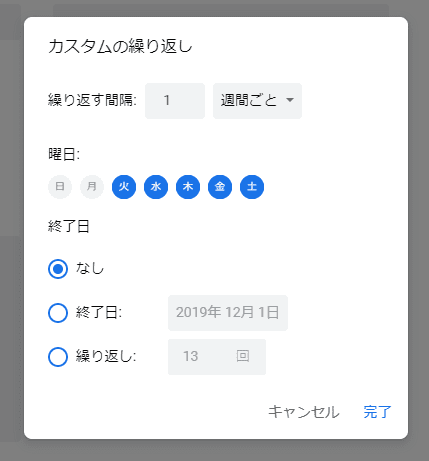Image resolution: width=429 pixels, height=461 pixels.
Task: Click the カスタムの繰り返し dialog title
Action: (x=120, y=46)
